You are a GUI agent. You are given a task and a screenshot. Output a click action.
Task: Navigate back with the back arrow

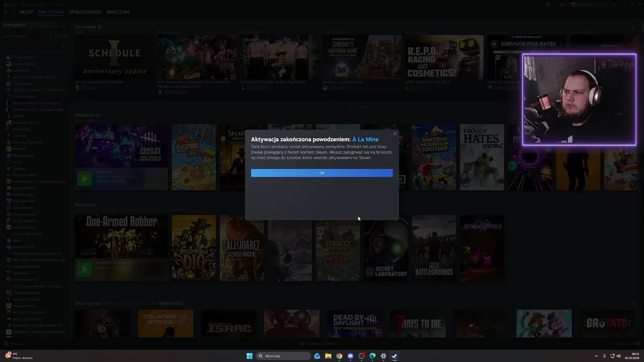pyautogui.click(x=6, y=12)
